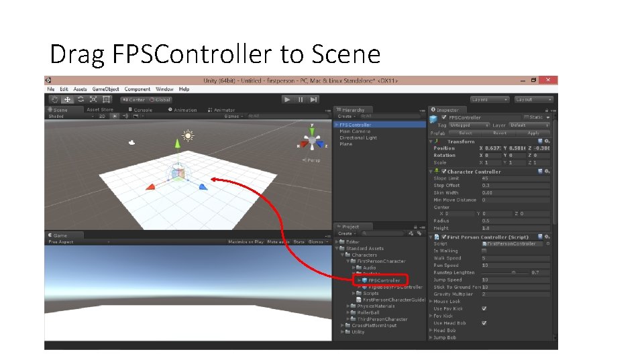Viewport: 644px width, 362px height.
Task: Open the Static dropdown arrow
Action: click(x=548, y=117)
